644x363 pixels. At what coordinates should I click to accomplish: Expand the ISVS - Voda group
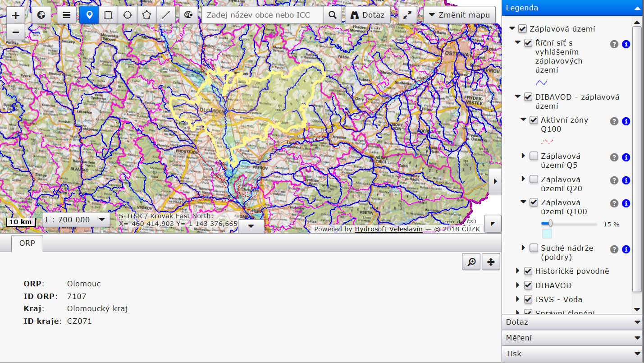pos(518,299)
